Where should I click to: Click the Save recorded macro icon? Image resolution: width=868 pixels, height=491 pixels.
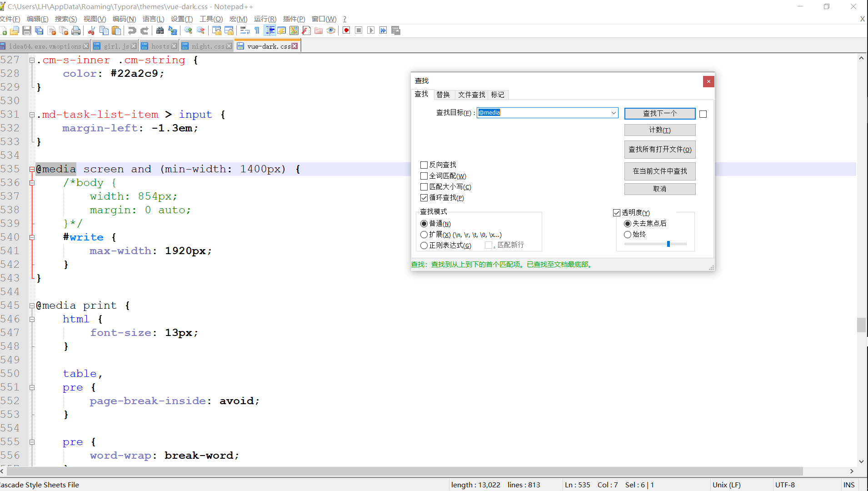[396, 30]
